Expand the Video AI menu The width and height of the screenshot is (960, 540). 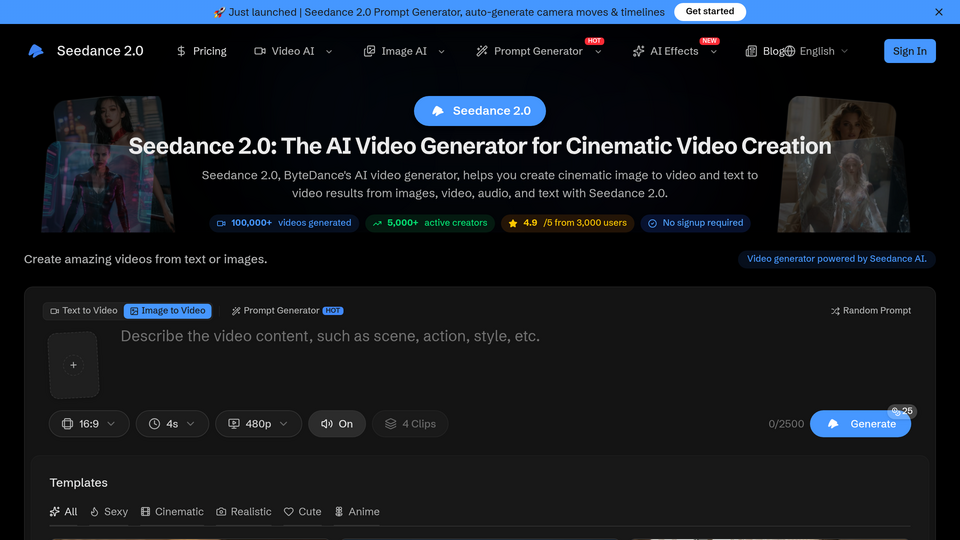293,51
